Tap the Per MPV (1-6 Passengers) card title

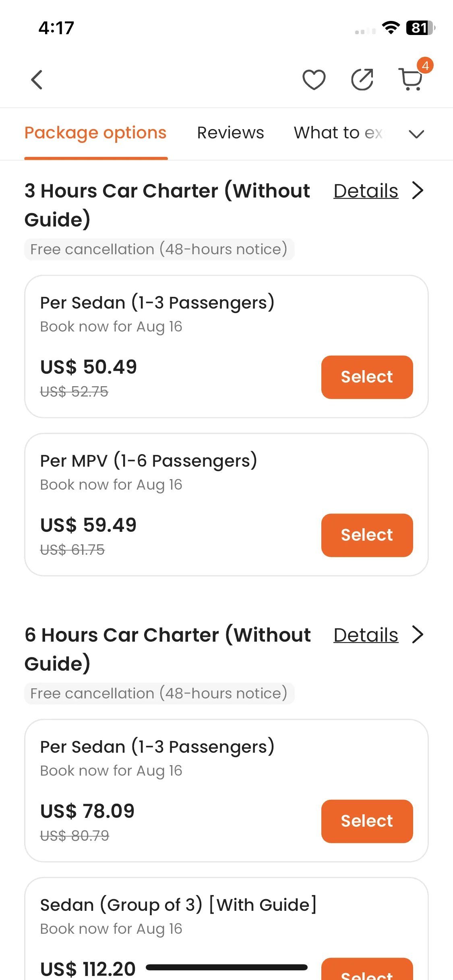[x=149, y=461]
